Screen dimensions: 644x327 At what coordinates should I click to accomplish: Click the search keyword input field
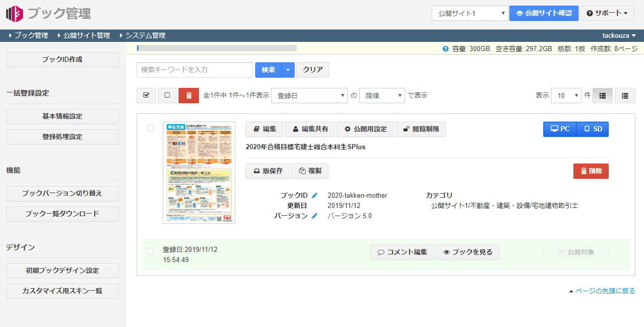195,70
